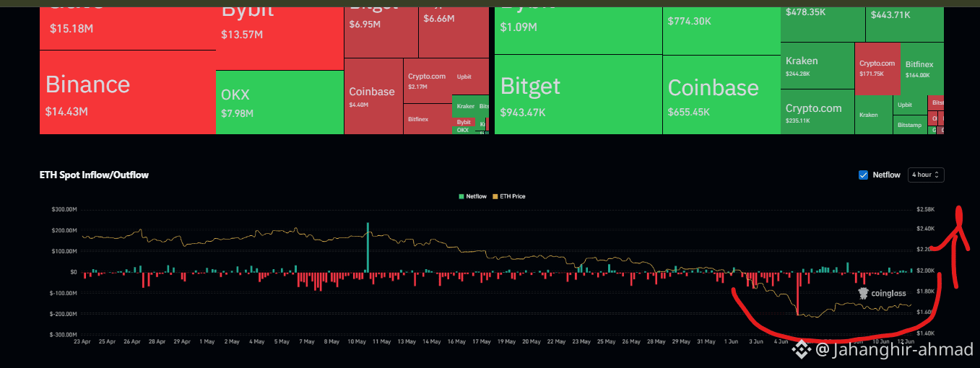Click the Crypto.com $2.17M tile

click(428, 81)
